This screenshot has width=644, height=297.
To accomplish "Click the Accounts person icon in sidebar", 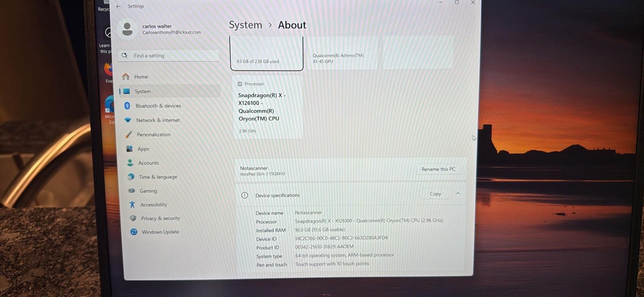I will pyautogui.click(x=130, y=163).
